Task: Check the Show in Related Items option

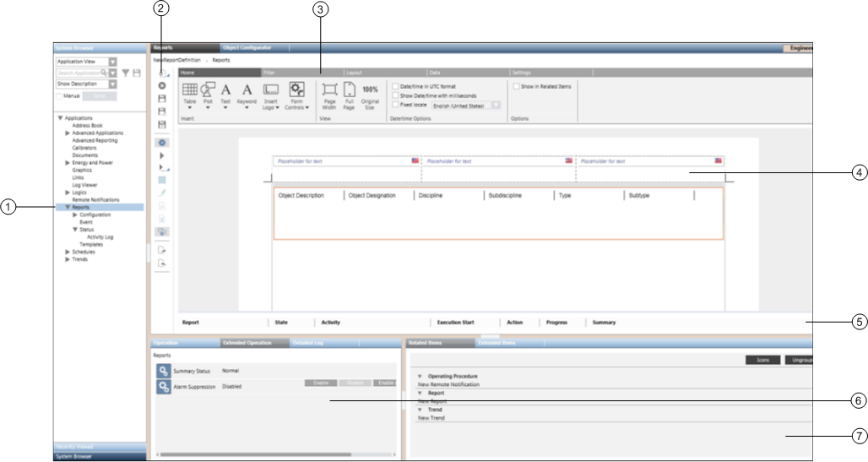Action: coord(516,86)
